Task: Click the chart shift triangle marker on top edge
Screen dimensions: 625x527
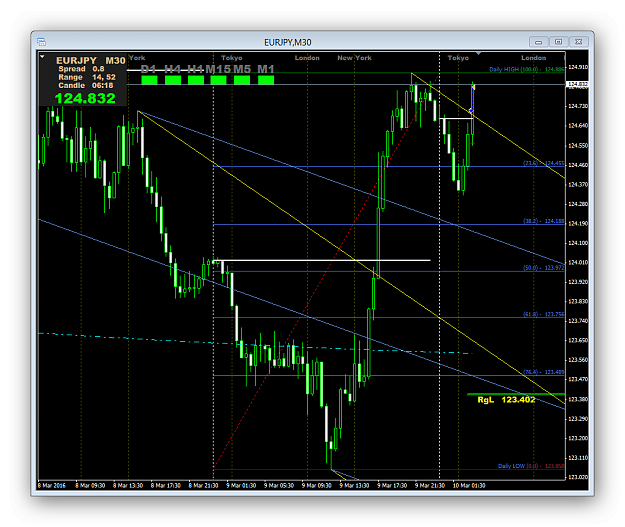Action: click(478, 53)
